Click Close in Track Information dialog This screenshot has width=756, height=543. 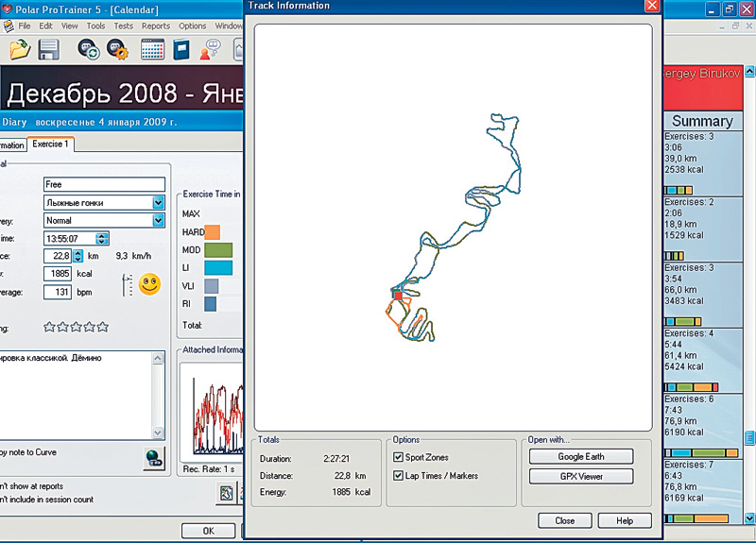pyautogui.click(x=564, y=521)
